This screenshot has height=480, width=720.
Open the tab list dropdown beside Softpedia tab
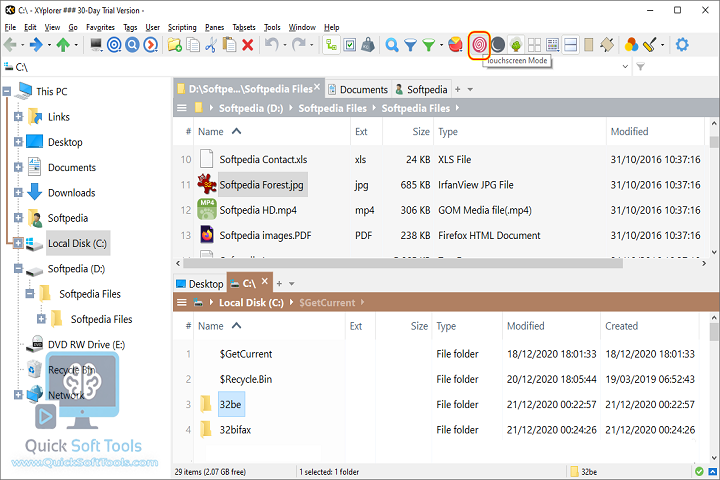click(470, 90)
